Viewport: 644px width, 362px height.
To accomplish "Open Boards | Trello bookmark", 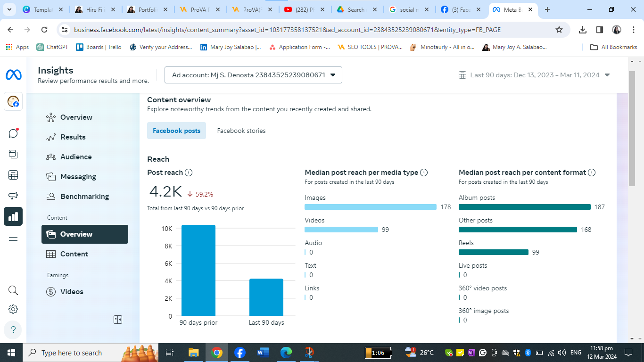I will [x=99, y=47].
